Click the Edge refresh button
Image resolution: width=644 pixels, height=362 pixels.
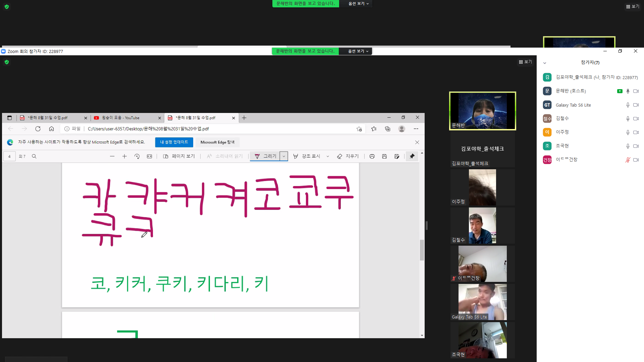(x=38, y=129)
